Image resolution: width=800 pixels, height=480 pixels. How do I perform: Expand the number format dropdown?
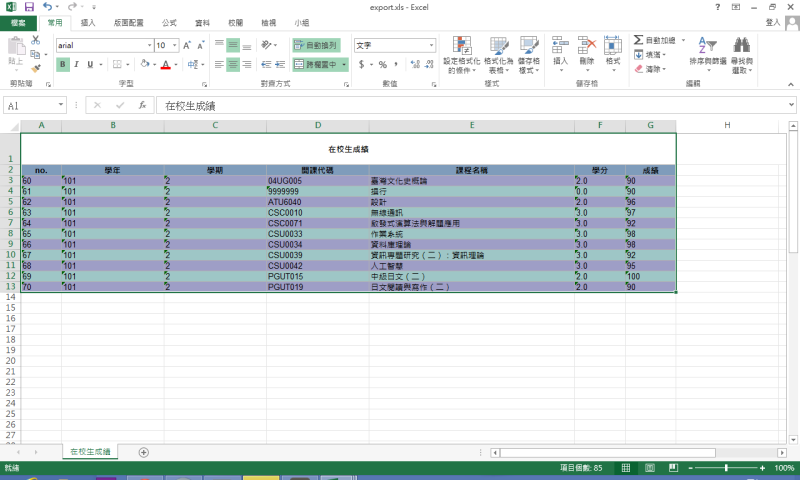tap(431, 45)
